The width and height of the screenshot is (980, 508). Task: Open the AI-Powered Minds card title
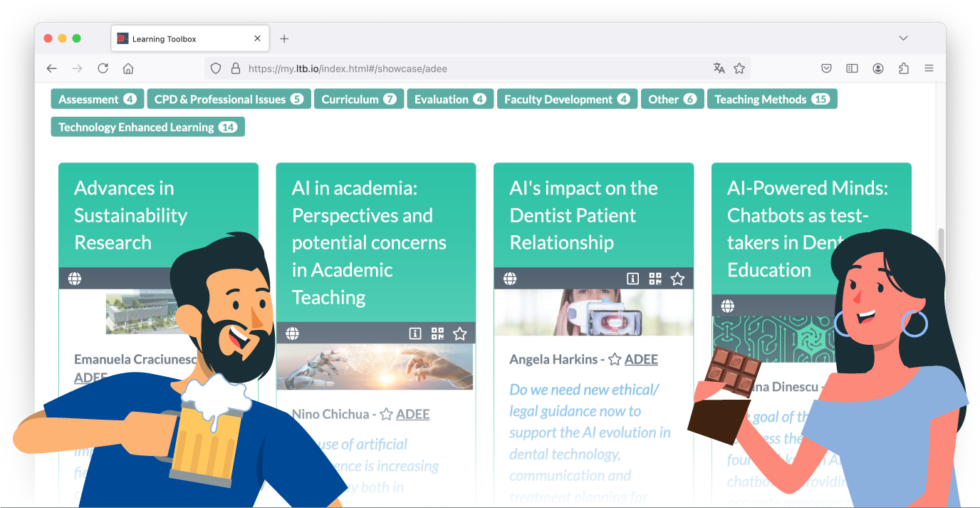[x=807, y=229]
